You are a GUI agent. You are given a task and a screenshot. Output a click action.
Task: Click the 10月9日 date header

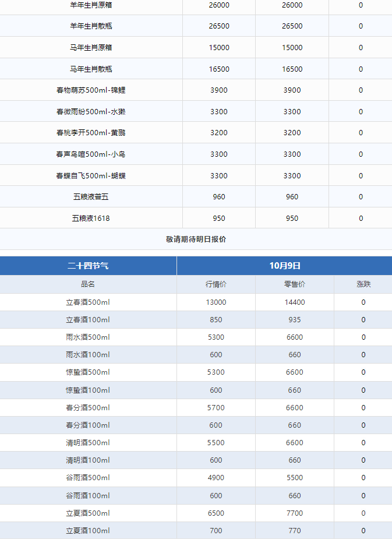(x=285, y=266)
